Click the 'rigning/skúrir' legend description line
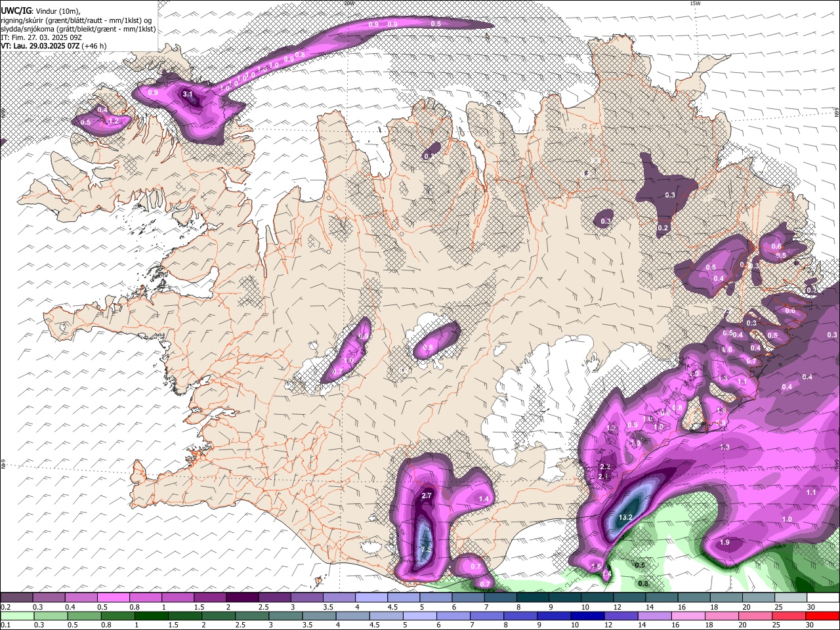 (76, 20)
